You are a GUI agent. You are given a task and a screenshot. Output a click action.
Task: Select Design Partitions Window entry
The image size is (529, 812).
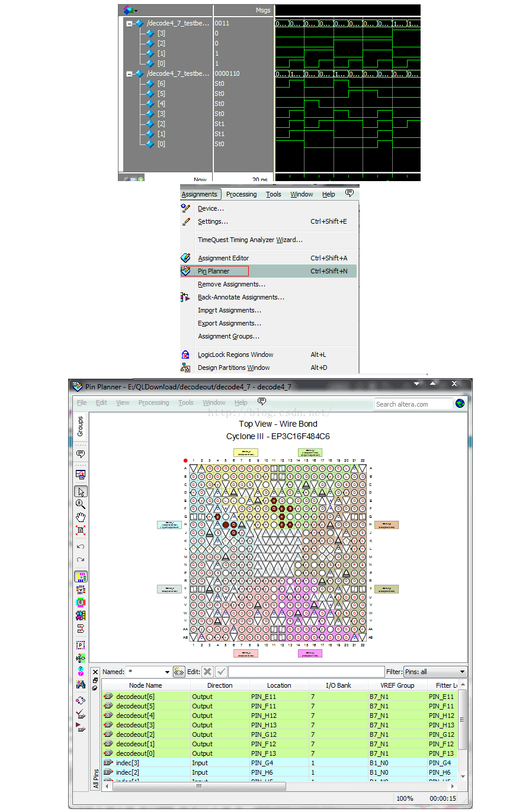point(268,368)
